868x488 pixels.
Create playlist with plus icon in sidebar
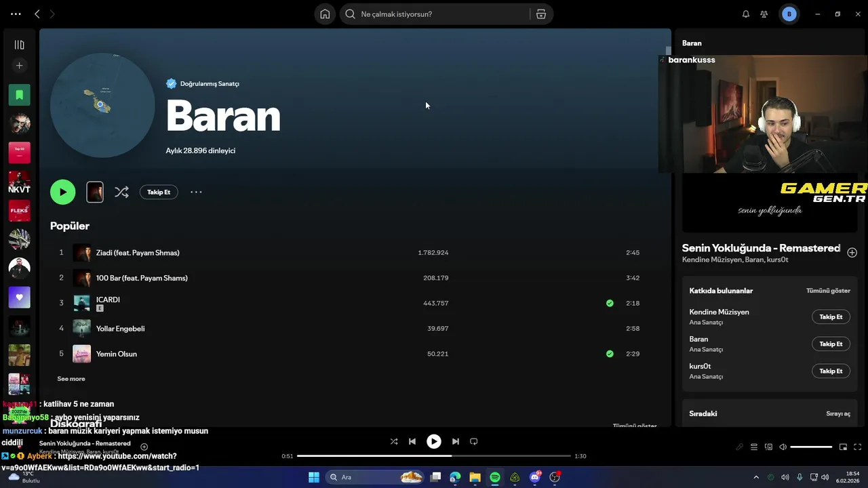[x=19, y=66]
